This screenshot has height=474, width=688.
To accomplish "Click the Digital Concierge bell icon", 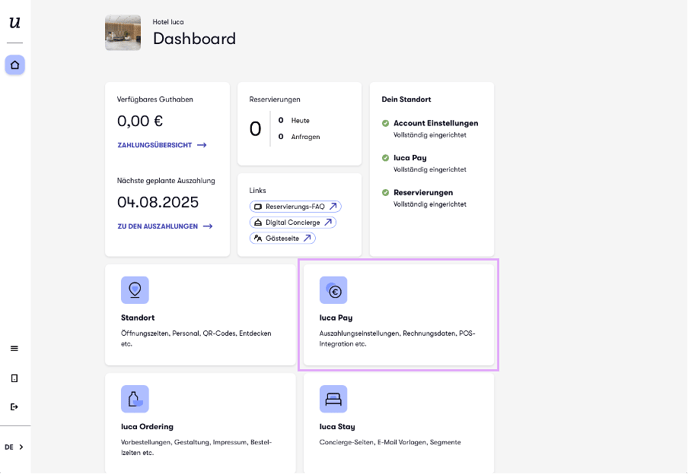I will tap(258, 223).
